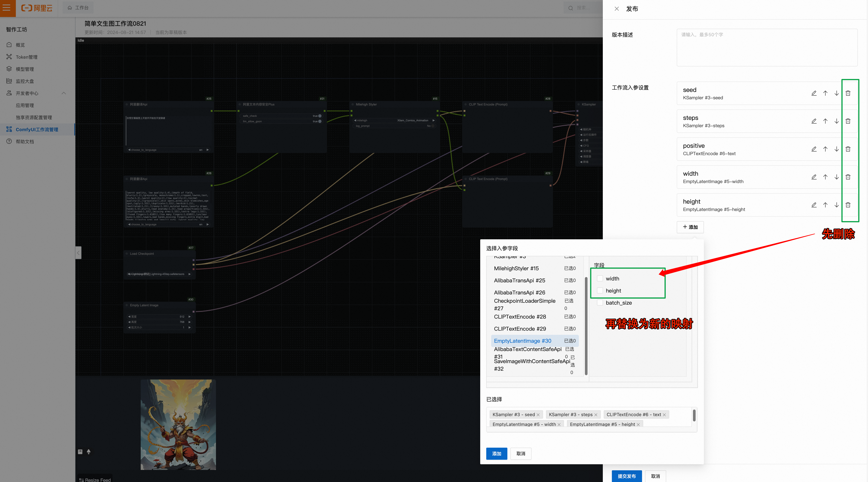Remove the EmptyLatentImage #5 - width tag
The width and height of the screenshot is (868, 482).
[x=559, y=425]
